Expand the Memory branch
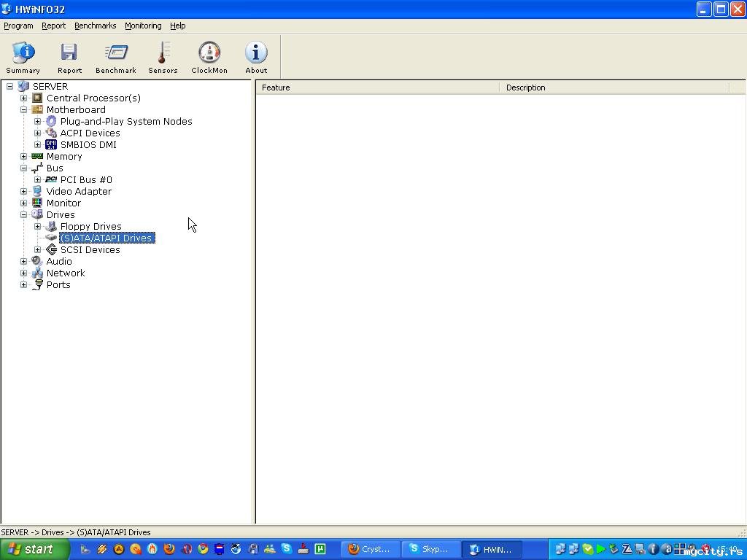Viewport: 747px width, 560px height. (x=24, y=156)
